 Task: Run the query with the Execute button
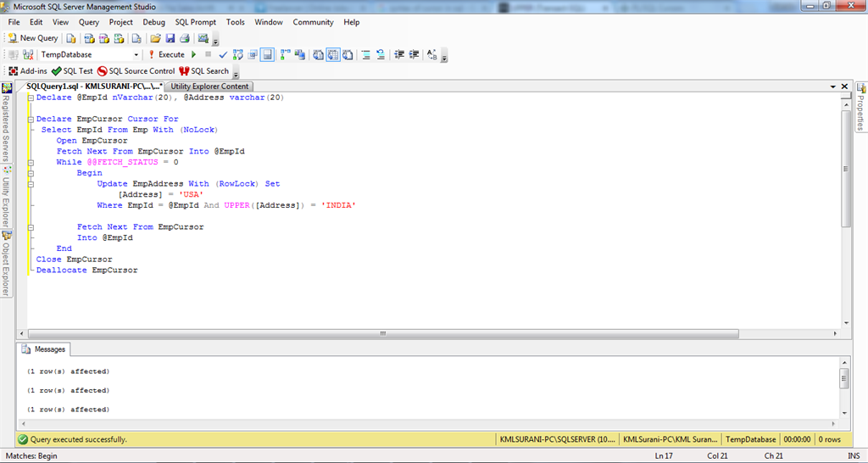coord(166,54)
